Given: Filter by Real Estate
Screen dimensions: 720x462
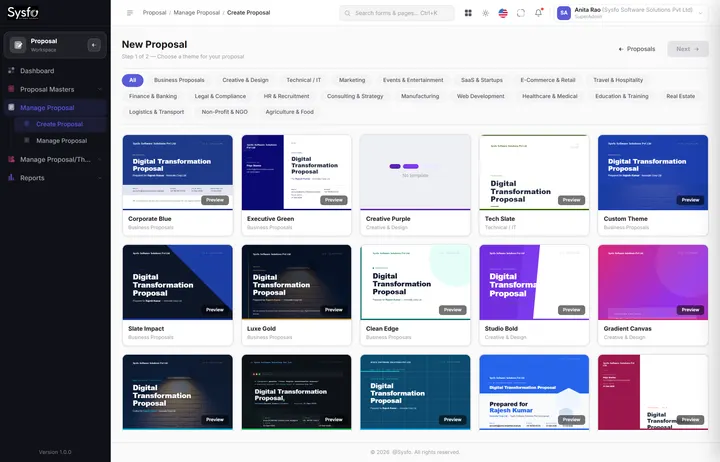Looking at the screenshot, I should tap(681, 96).
